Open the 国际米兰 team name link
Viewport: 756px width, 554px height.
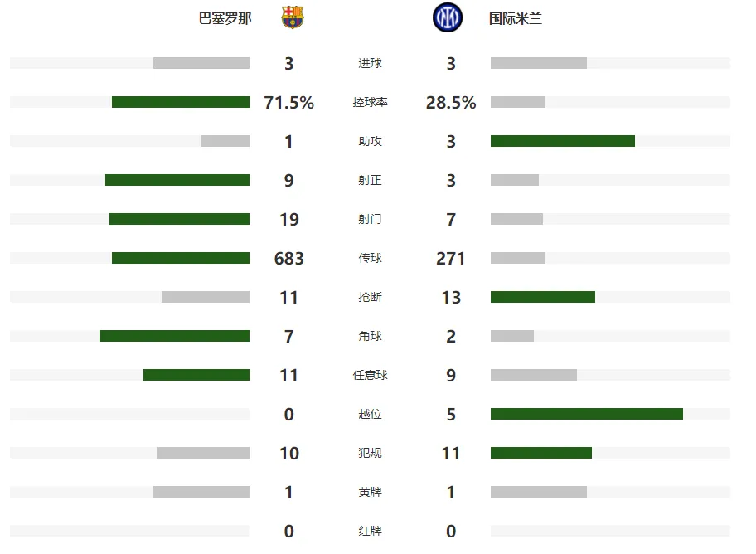point(516,18)
